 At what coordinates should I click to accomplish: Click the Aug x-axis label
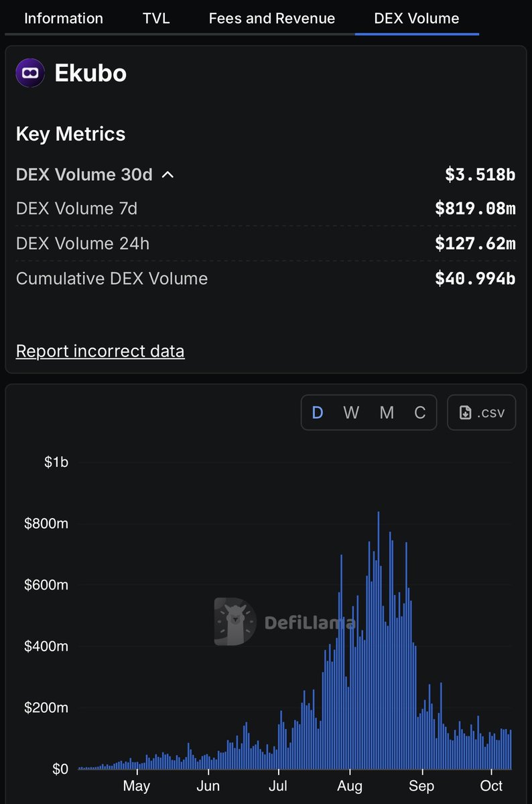coord(350,786)
